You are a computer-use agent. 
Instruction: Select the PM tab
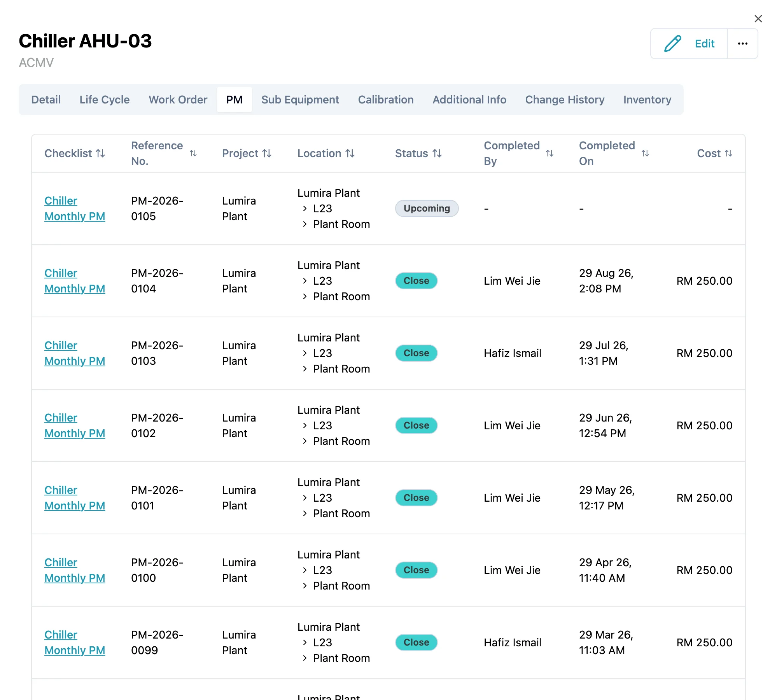pos(234,100)
